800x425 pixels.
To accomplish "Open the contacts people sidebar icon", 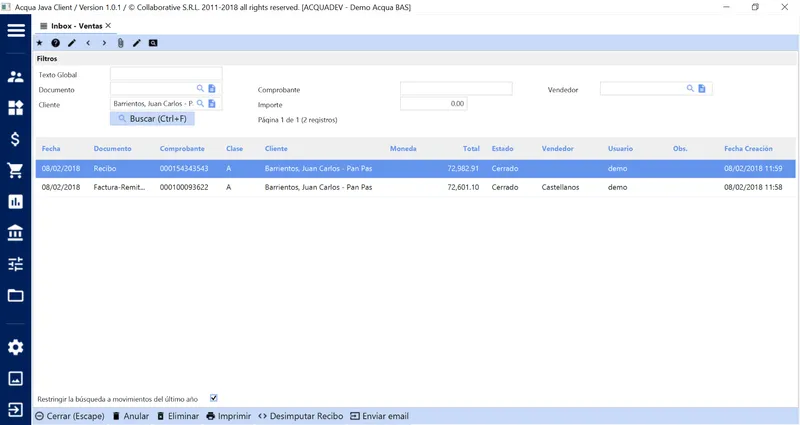I will click(x=16, y=77).
